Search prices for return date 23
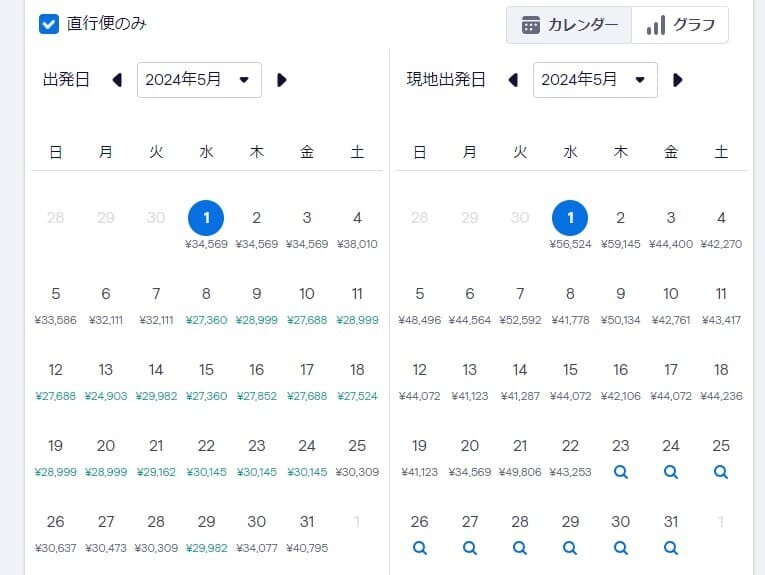The image size is (765, 575). pos(621,472)
